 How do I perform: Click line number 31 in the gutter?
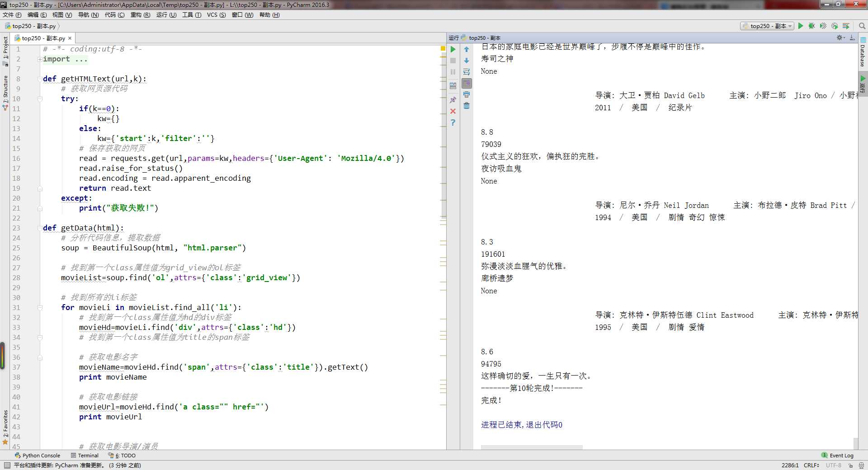[16, 308]
